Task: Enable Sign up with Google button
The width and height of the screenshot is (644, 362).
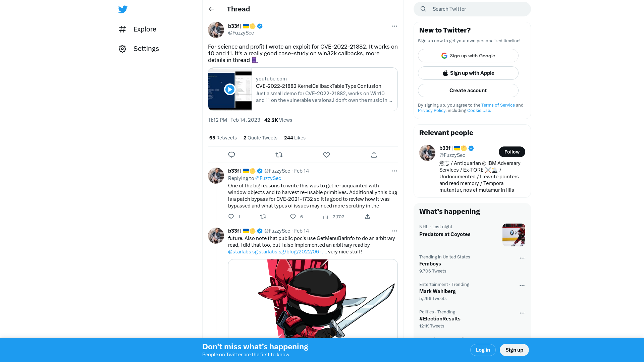Action: (468, 55)
